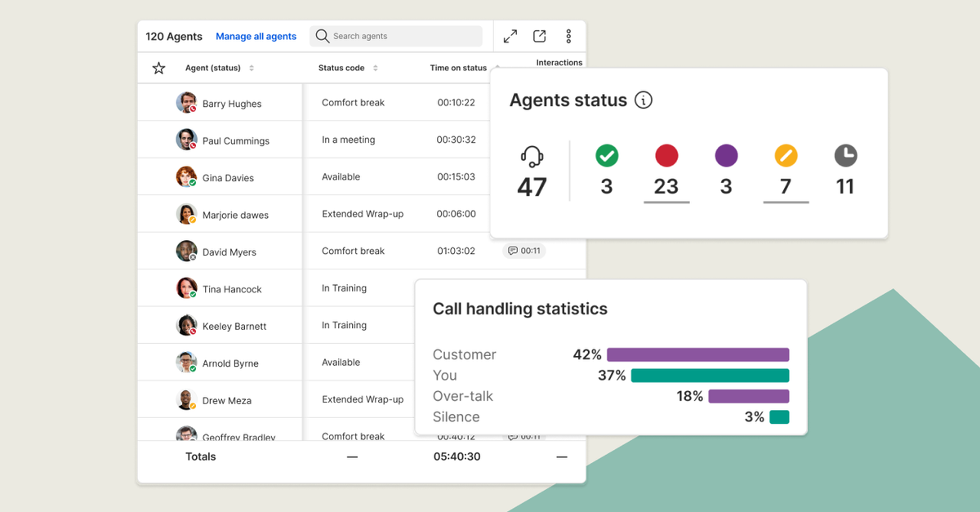This screenshot has height=512, width=980.
Task: Open the agents panel in a new window
Action: (540, 36)
